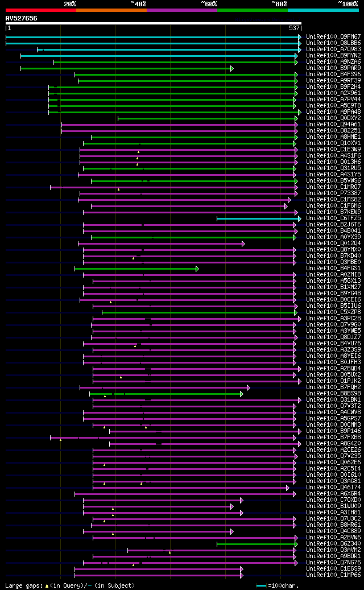
Task: Select label UniRef100_B4FS96
Action: point(333,75)
